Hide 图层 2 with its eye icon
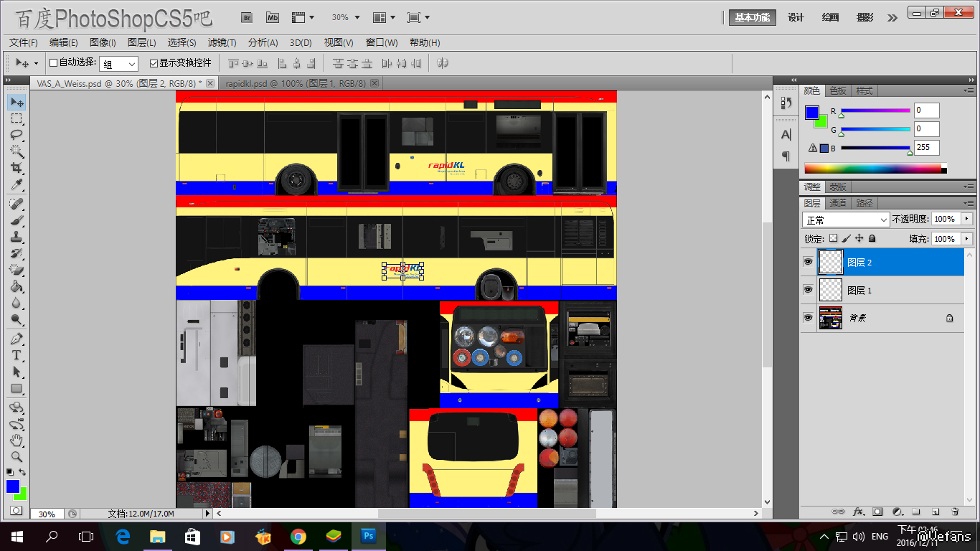This screenshot has width=980, height=551. coord(809,263)
